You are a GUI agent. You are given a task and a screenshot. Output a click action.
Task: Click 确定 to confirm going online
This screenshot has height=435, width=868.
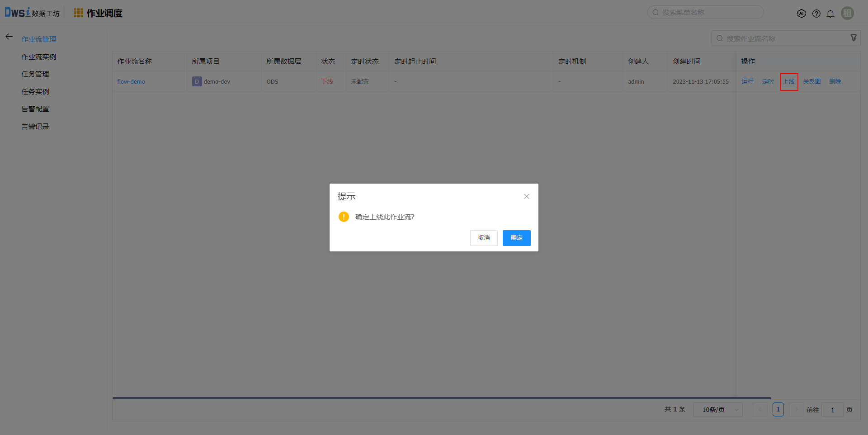(516, 238)
